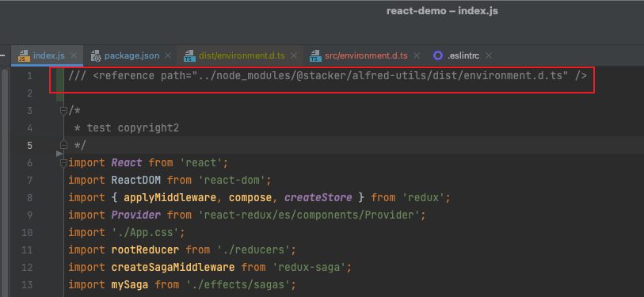Click the index.js JS file icon
This screenshot has width=644, height=297.
24,56
